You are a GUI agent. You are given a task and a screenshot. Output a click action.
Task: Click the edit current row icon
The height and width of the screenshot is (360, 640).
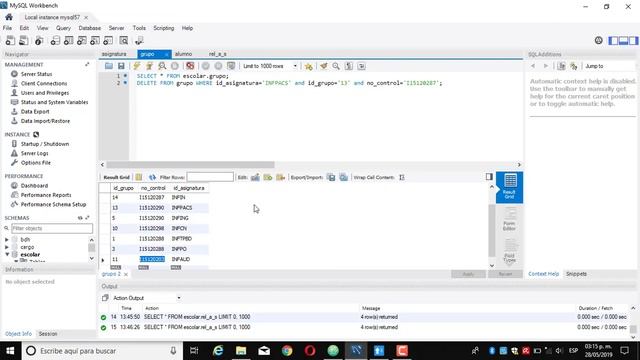[256, 177]
